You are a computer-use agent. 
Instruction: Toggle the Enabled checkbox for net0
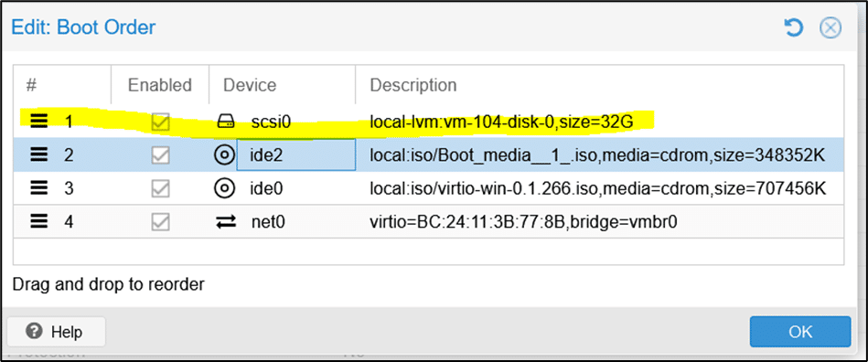[x=160, y=222]
